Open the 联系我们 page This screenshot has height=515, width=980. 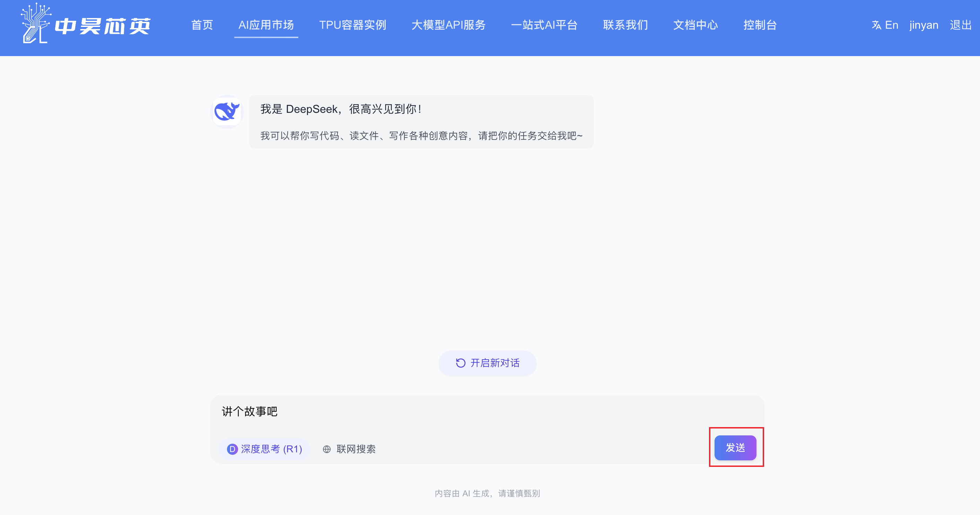[x=625, y=25]
